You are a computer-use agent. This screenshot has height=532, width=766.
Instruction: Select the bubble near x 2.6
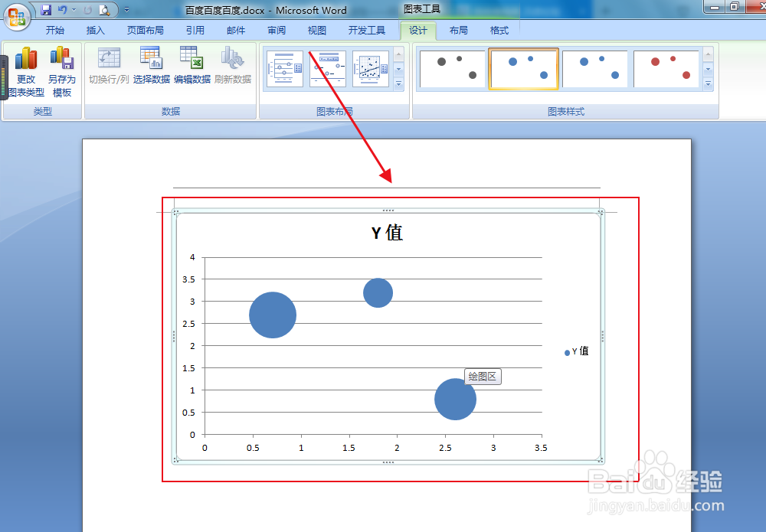coord(455,400)
